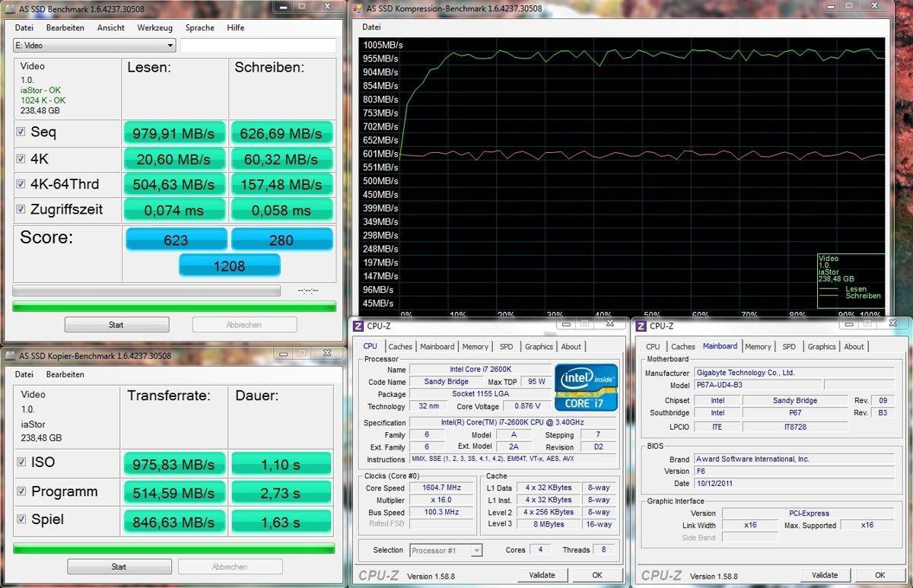Click the motherboard model P67A-UD4-B3 field
The height and width of the screenshot is (588, 913).
click(x=757, y=385)
